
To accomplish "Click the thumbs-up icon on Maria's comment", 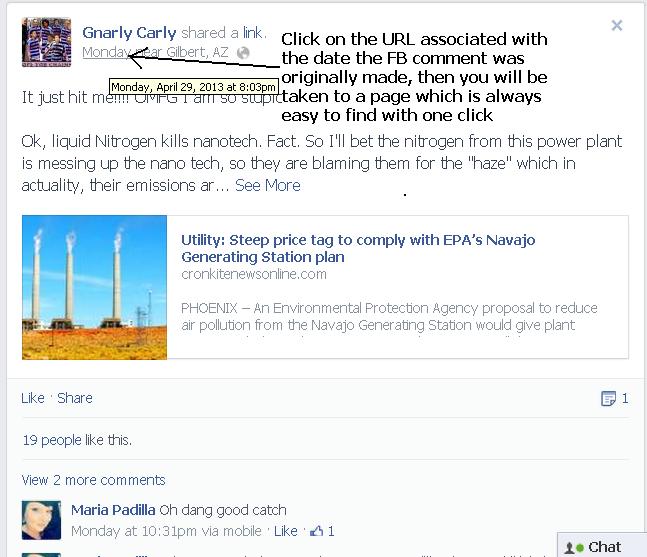I will tap(316, 531).
